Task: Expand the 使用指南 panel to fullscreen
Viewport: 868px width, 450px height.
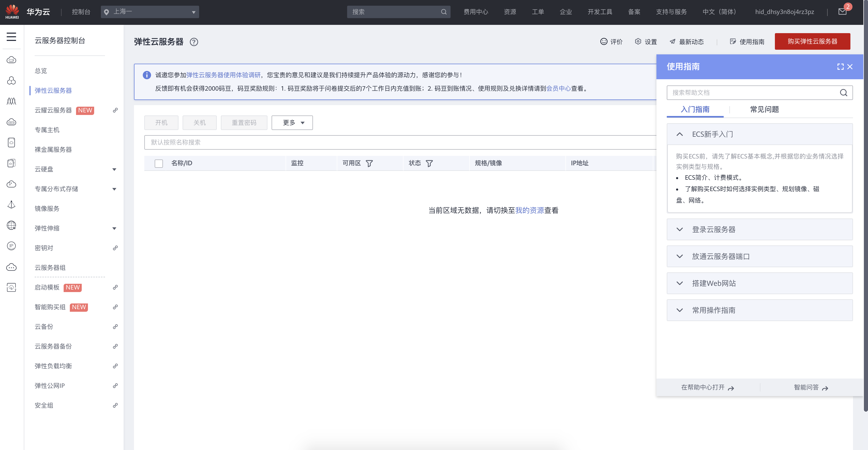Action: pyautogui.click(x=840, y=67)
